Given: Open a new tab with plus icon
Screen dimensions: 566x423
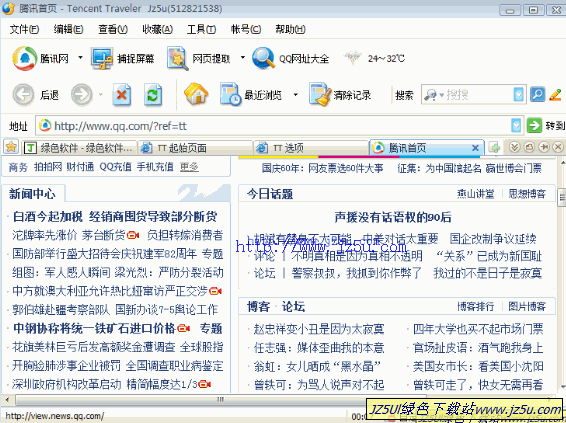Looking at the screenshot, I should [495, 147].
